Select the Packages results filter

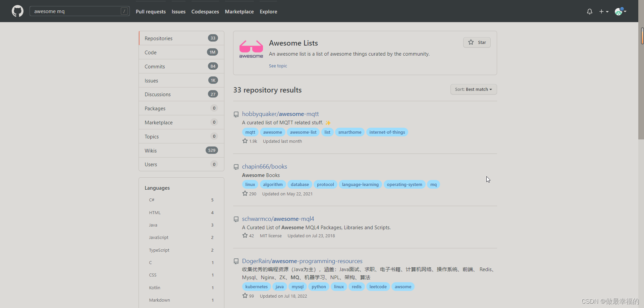181,108
